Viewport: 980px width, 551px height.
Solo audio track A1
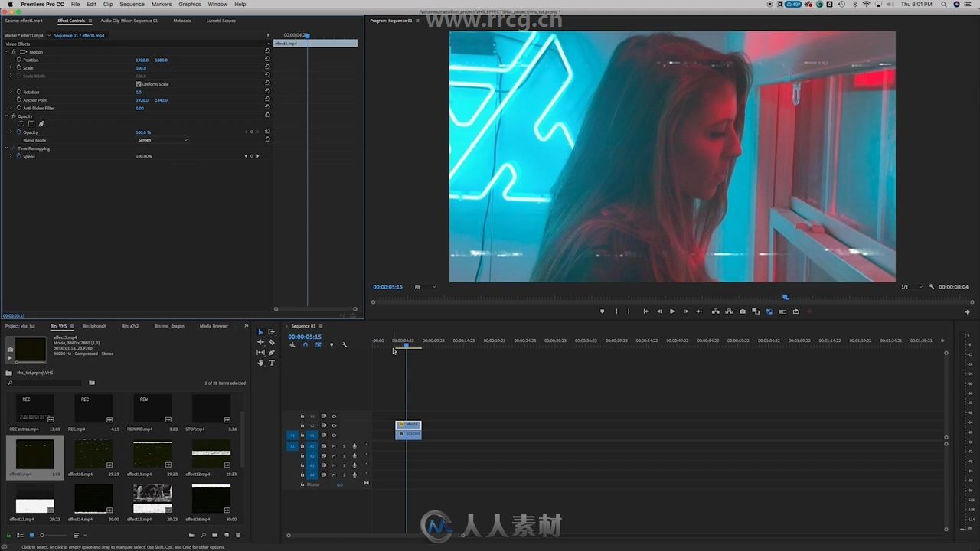[344, 445]
